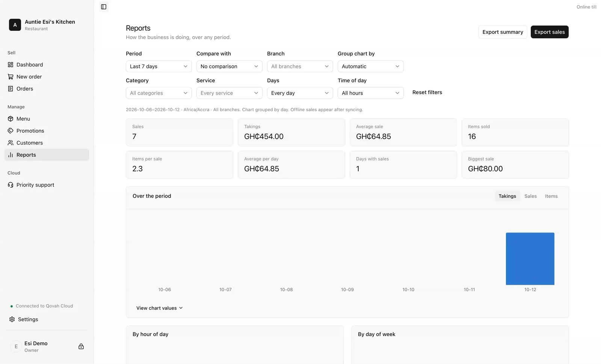The height and width of the screenshot is (364, 601).
Task: Open the Branch dropdown (All branches)
Action: click(x=300, y=66)
